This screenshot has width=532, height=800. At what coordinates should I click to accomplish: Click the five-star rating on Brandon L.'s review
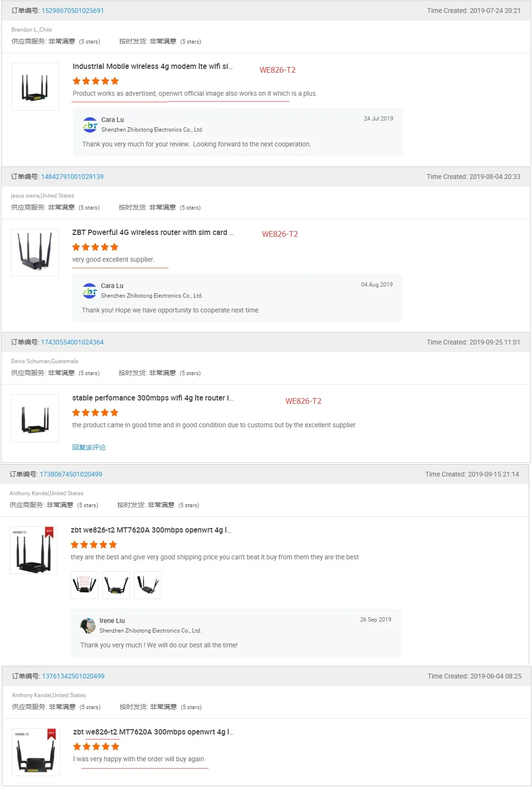(x=96, y=81)
